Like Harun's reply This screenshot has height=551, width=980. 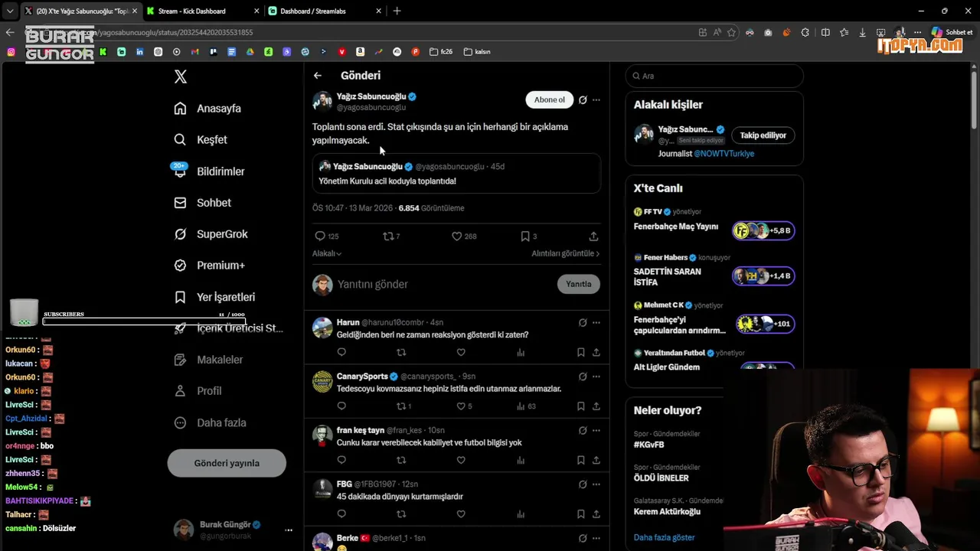[x=461, y=353]
